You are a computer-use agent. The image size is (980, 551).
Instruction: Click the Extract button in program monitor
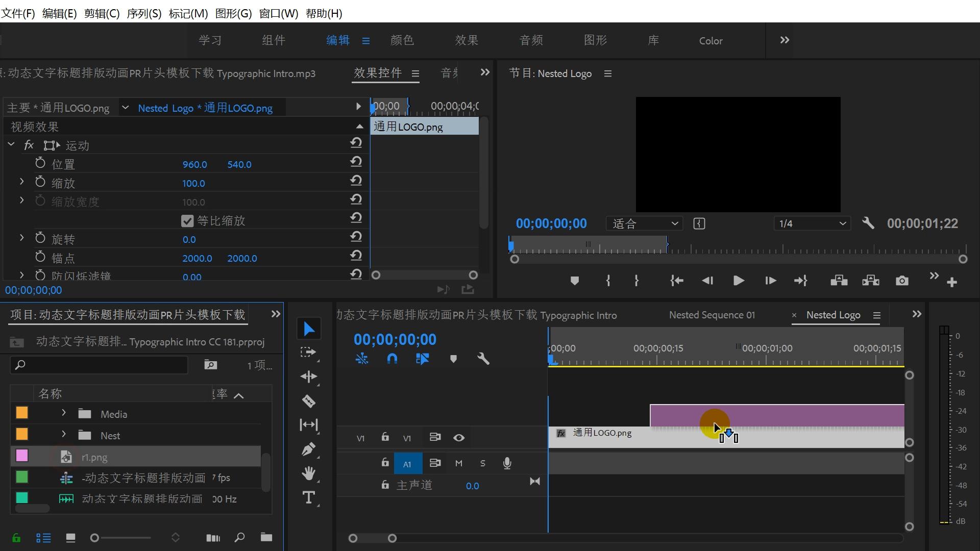click(871, 281)
